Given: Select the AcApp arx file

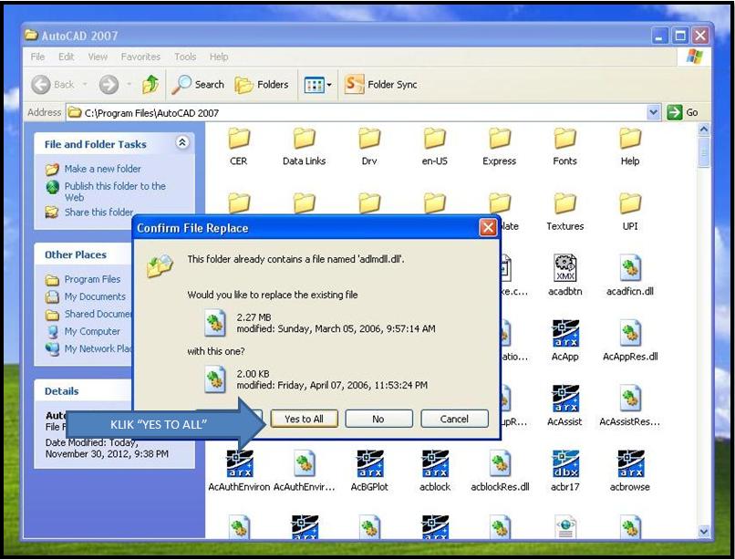Looking at the screenshot, I should 564,340.
